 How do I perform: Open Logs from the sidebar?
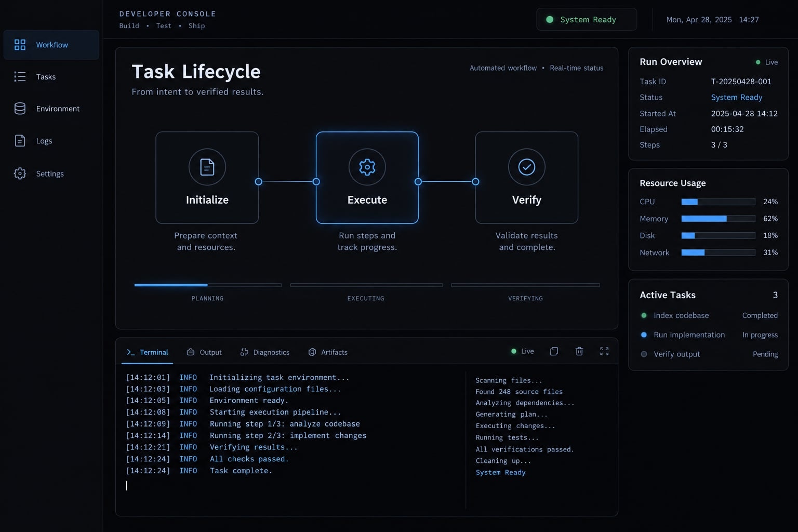coord(51,141)
